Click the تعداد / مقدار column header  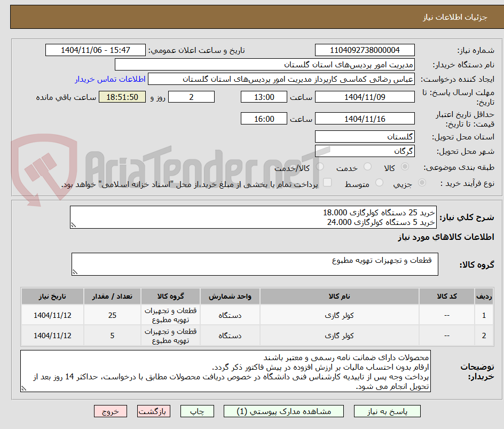point(112,296)
